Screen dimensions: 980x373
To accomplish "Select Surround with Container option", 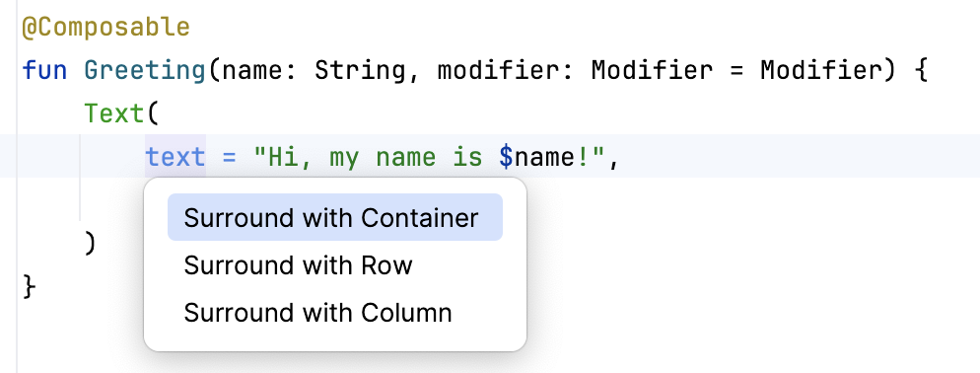I will pyautogui.click(x=335, y=217).
